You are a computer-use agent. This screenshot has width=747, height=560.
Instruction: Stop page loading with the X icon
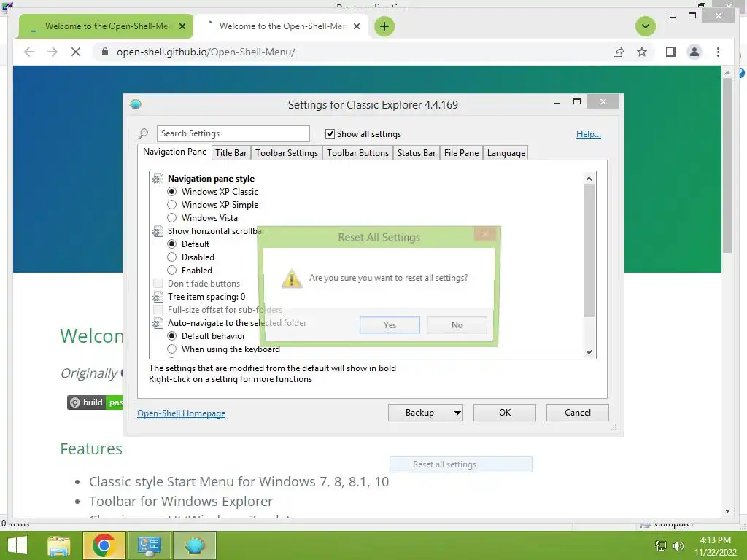[x=76, y=52]
